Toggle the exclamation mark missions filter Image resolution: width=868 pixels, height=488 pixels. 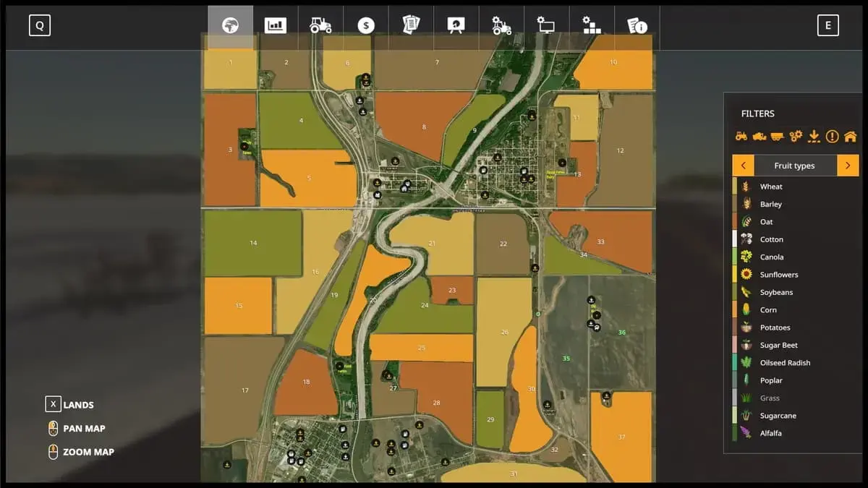tap(832, 136)
